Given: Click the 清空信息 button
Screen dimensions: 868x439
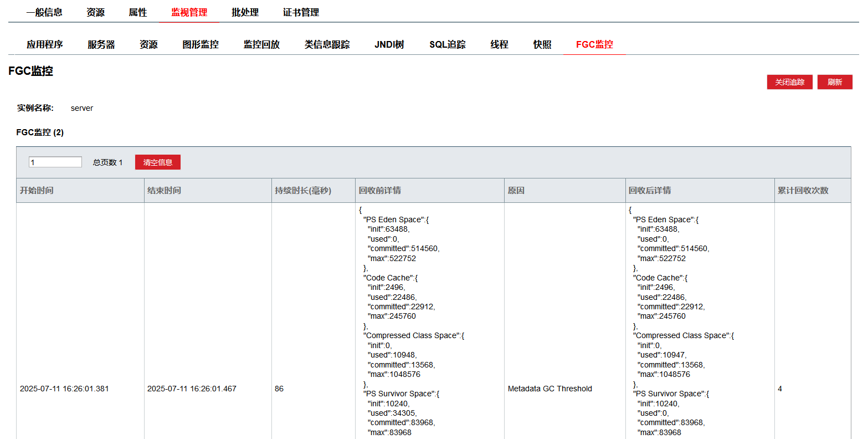Looking at the screenshot, I should tap(158, 162).
